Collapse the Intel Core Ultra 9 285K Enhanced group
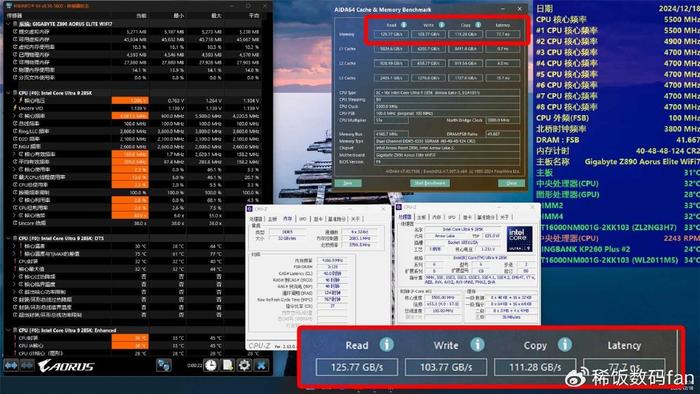 8,330
